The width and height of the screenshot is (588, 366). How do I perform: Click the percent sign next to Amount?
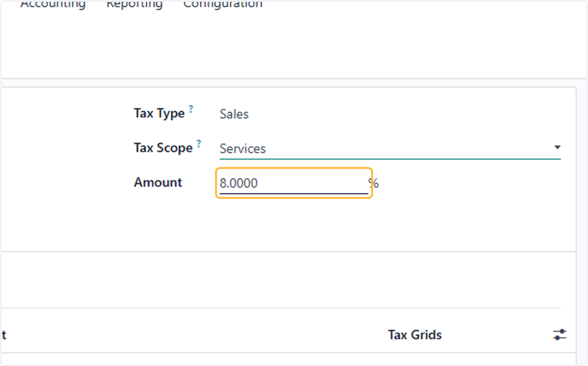pyautogui.click(x=374, y=183)
